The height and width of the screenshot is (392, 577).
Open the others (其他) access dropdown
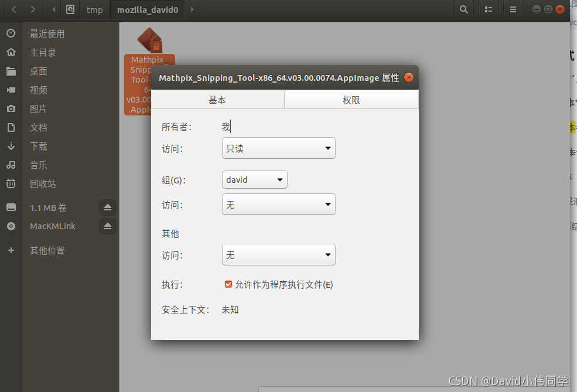pos(279,255)
